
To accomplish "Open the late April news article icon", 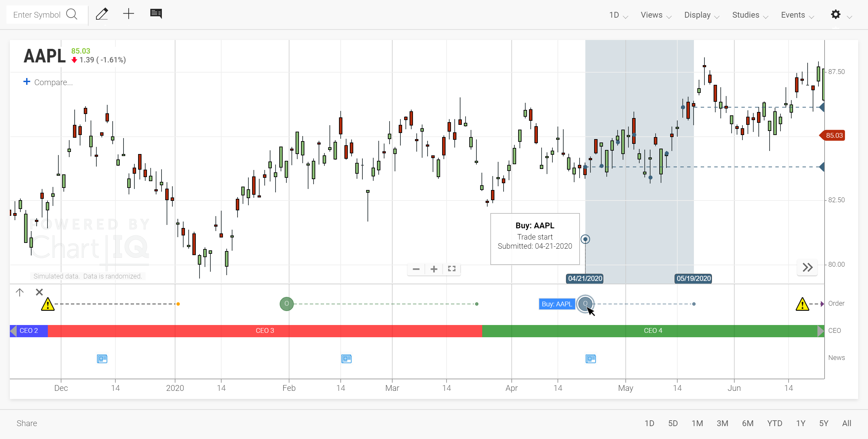I will tap(591, 359).
